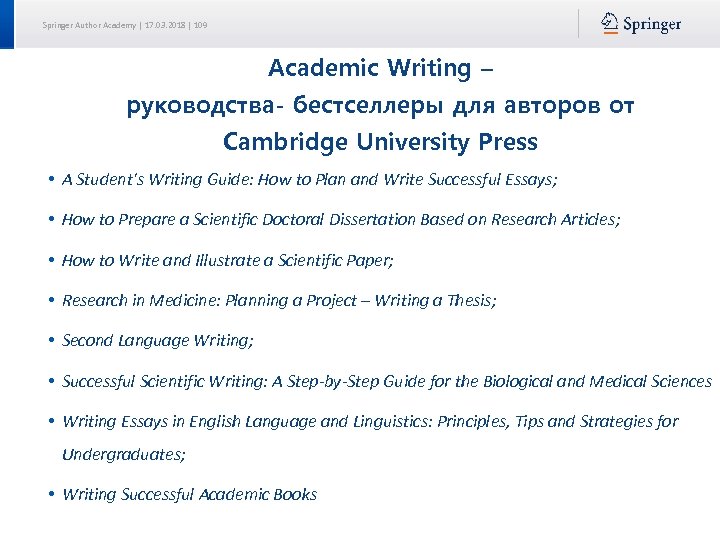
Task: Click the Springer wordmark text
Action: point(652,24)
